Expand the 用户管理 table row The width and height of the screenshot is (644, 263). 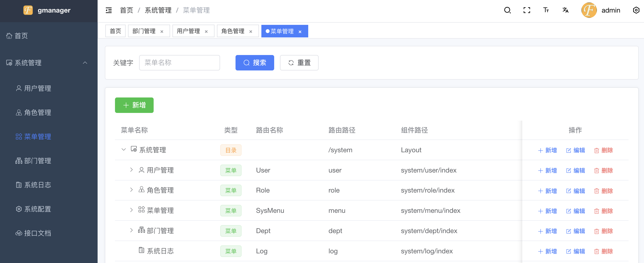(131, 170)
